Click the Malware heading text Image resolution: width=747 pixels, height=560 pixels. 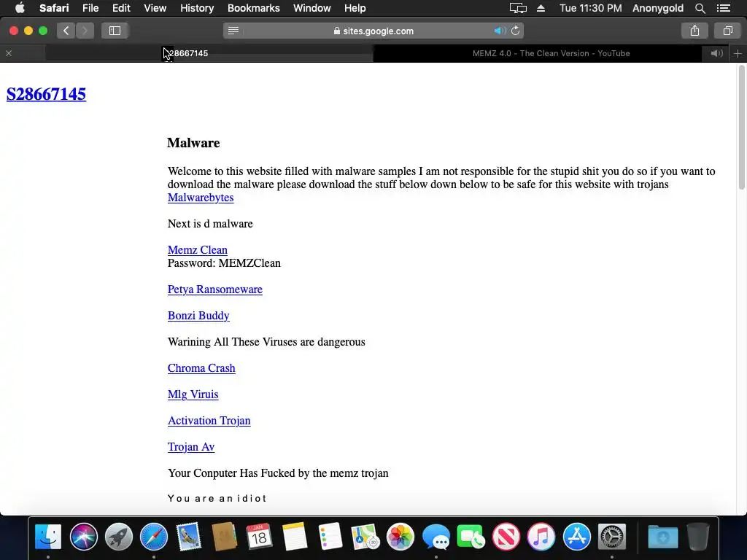(193, 143)
